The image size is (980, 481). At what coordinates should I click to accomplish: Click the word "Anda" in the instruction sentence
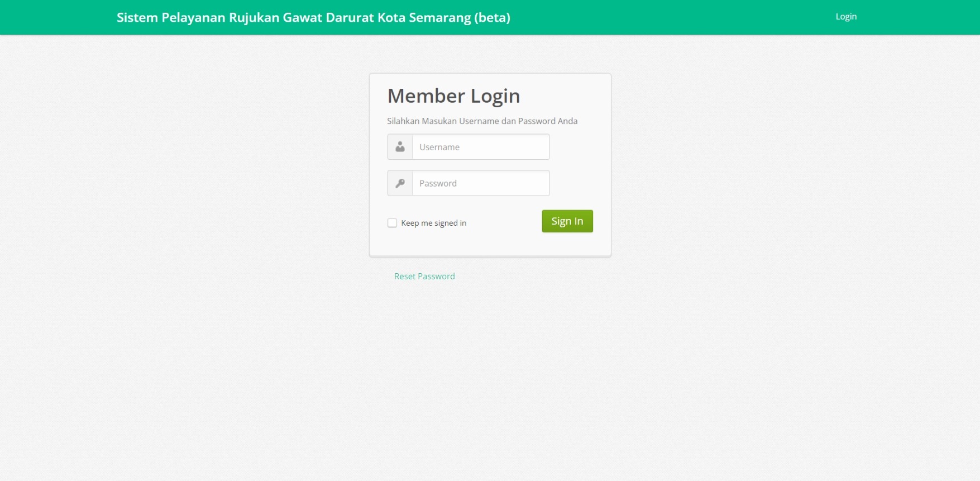(568, 121)
